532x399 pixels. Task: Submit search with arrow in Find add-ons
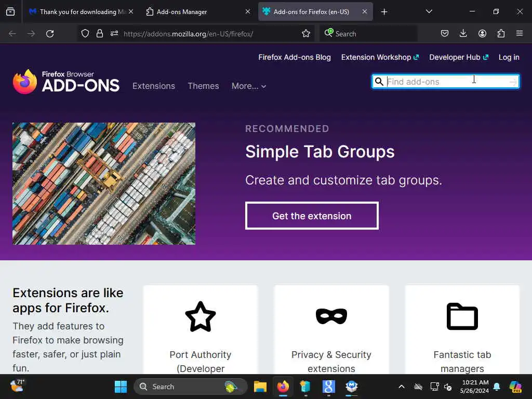coord(513,82)
